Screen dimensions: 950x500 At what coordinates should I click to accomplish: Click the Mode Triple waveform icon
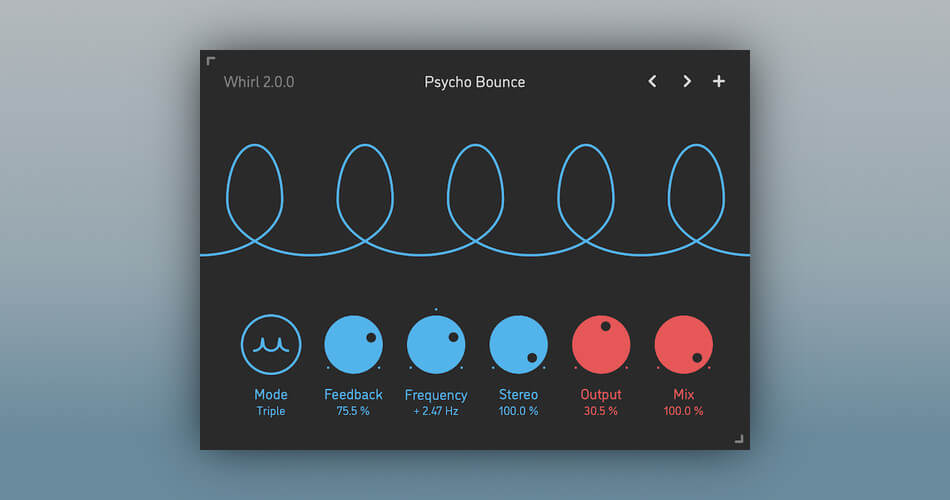point(271,344)
